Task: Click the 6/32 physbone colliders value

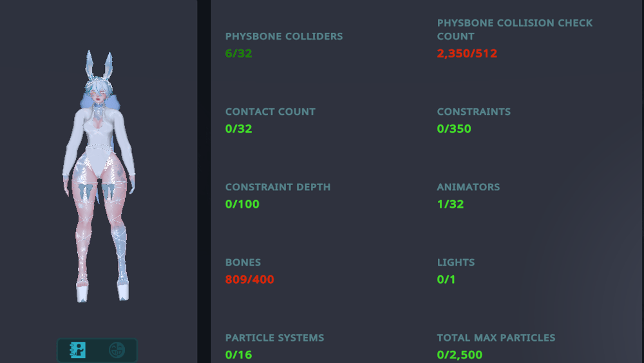Action: click(239, 54)
